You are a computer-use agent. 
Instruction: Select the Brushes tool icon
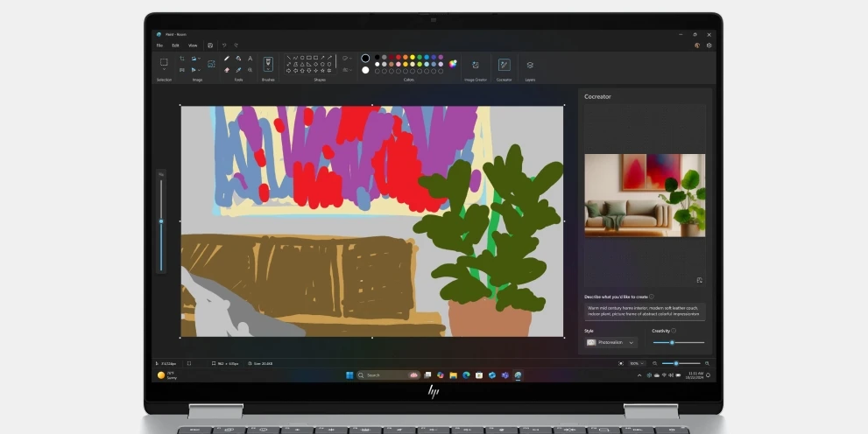tap(268, 61)
